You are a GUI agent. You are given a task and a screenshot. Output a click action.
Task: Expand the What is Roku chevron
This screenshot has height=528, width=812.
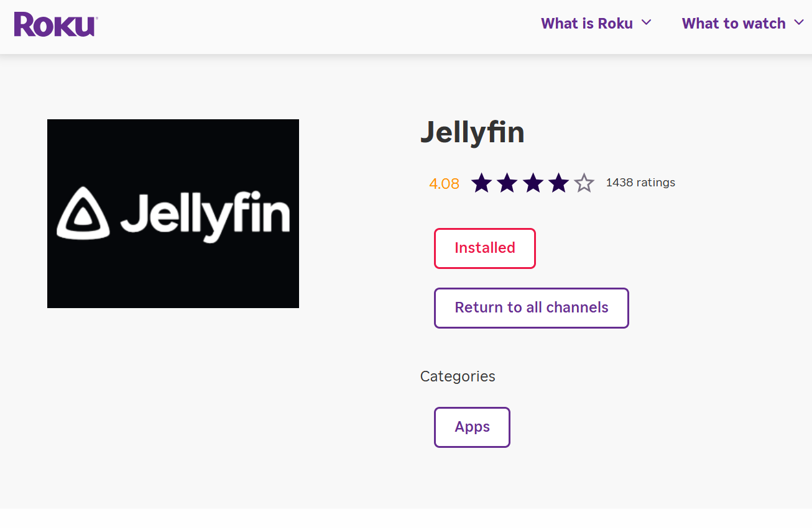coord(646,23)
